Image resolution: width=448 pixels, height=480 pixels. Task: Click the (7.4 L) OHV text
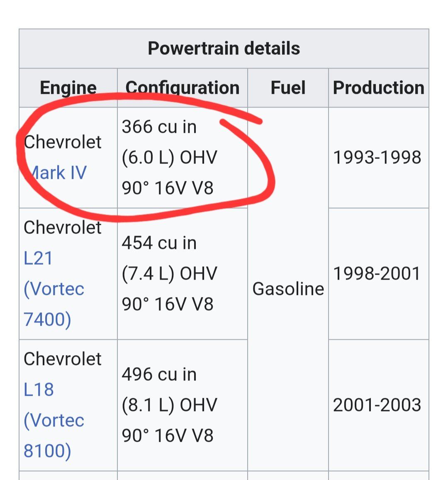pyautogui.click(x=169, y=273)
